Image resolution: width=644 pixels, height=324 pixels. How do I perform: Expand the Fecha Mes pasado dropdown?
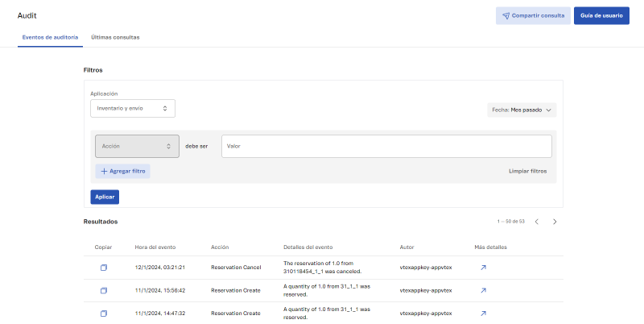522,110
